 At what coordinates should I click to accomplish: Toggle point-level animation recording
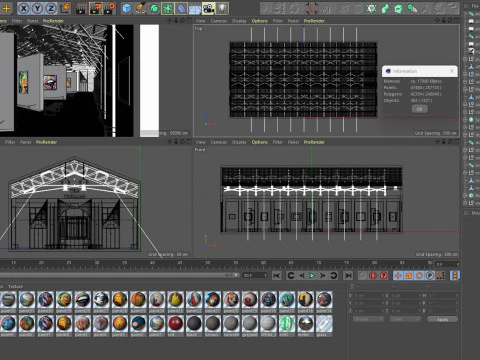(441, 275)
